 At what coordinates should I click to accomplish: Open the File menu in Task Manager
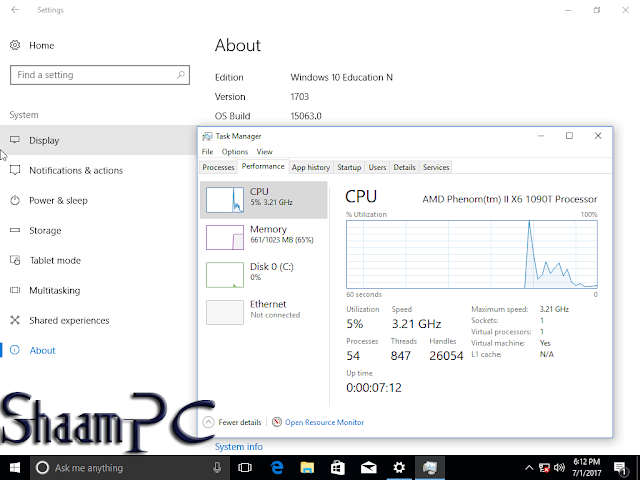[207, 152]
